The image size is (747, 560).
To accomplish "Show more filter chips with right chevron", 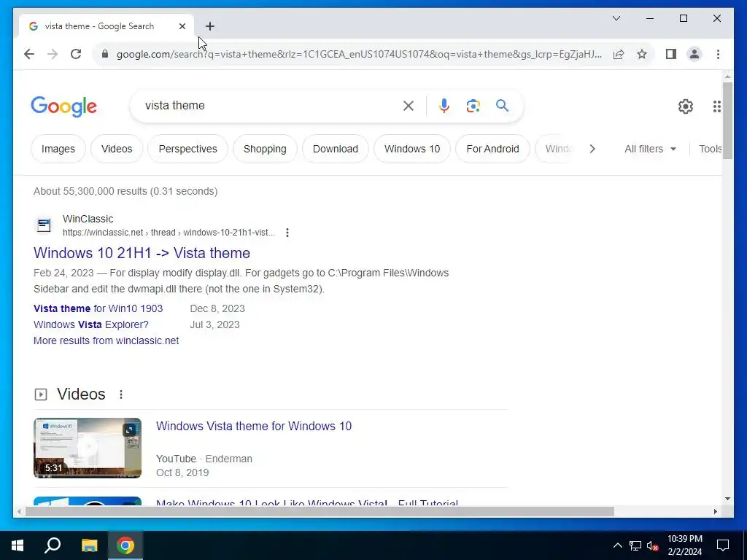I will pyautogui.click(x=592, y=149).
